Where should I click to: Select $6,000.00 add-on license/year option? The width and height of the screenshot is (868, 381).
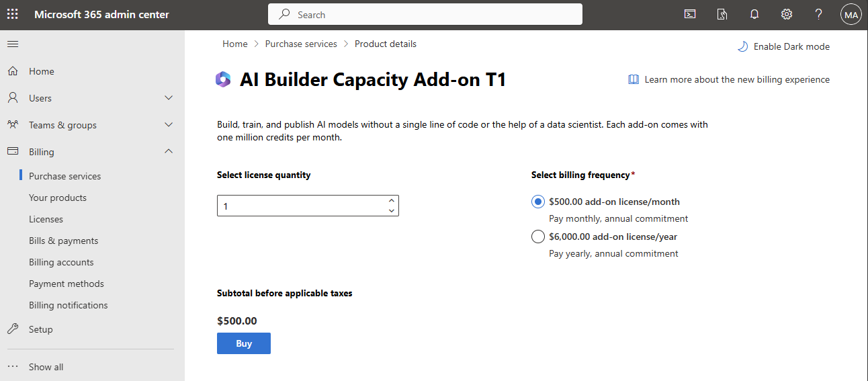[x=538, y=237]
